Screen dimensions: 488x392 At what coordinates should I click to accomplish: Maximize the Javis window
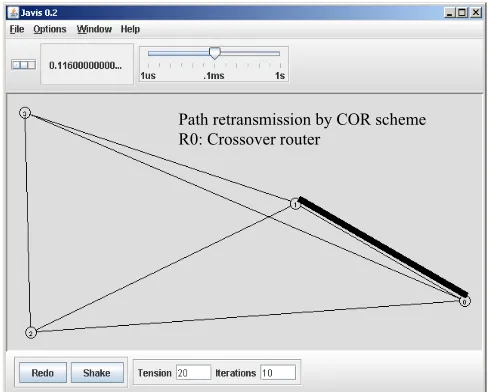[x=462, y=13]
